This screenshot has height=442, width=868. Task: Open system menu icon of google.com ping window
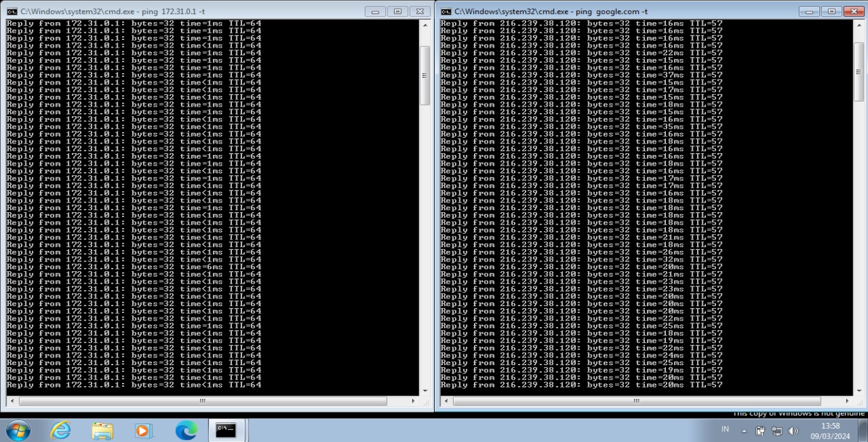click(446, 11)
